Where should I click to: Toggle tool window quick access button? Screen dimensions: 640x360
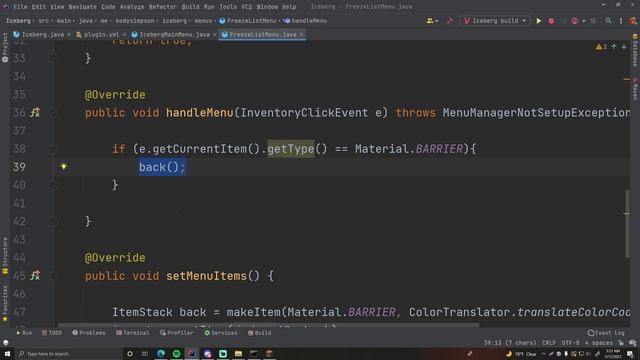[5, 343]
